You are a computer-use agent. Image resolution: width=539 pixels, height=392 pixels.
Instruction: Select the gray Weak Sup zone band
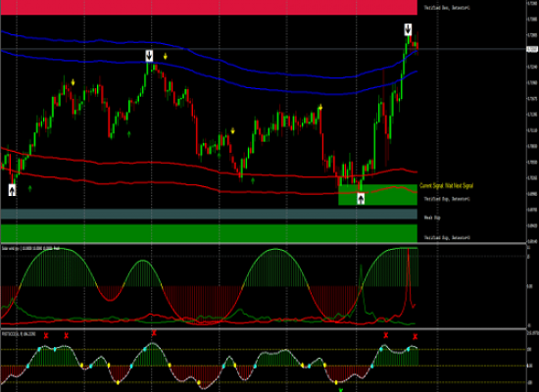click(209, 214)
